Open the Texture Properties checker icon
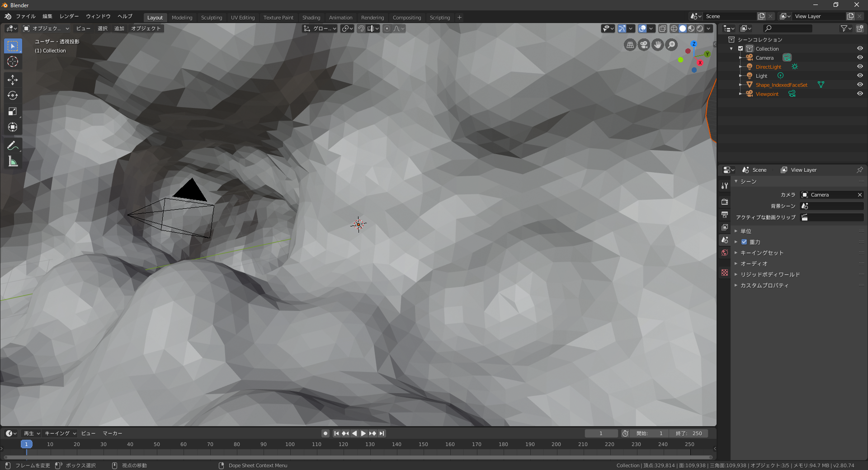 (x=725, y=273)
